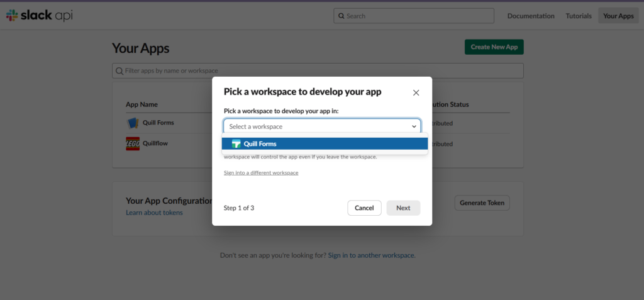Click the Quill Forms app icon
The height and width of the screenshot is (300, 644).
(133, 123)
